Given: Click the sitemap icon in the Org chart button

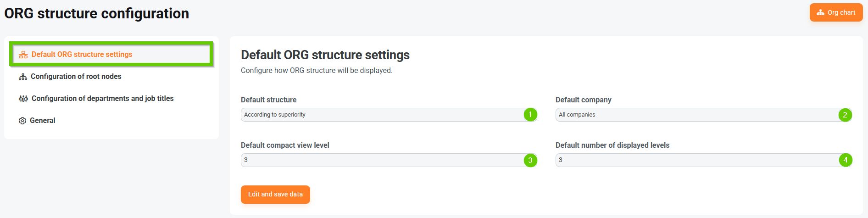Looking at the screenshot, I should (820, 13).
